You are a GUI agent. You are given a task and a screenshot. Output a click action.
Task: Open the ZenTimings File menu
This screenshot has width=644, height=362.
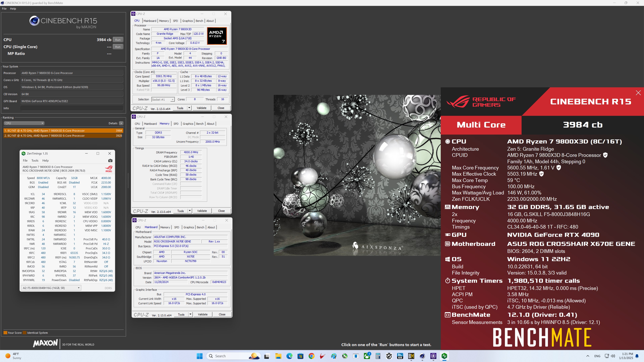pos(25,160)
